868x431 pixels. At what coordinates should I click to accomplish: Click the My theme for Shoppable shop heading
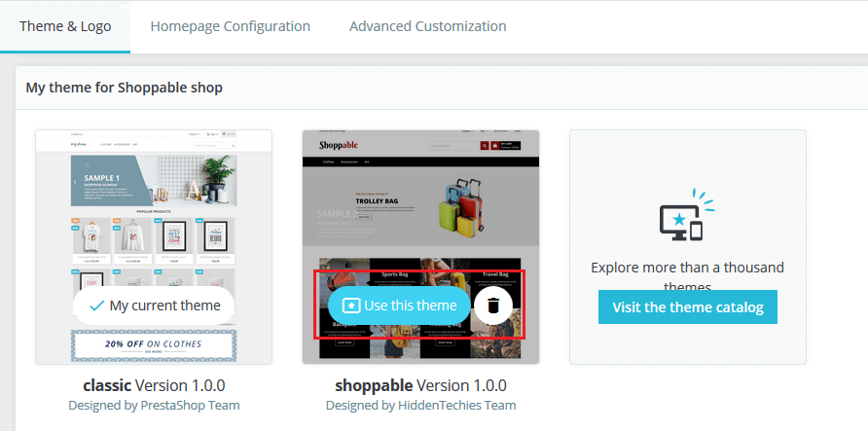(124, 88)
